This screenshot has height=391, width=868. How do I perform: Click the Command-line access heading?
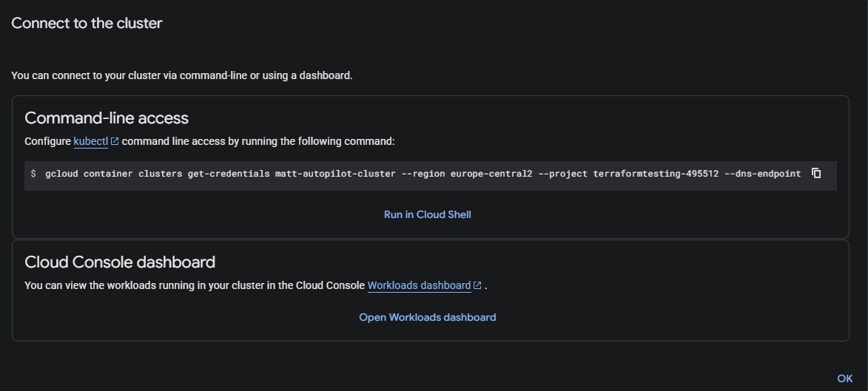point(107,118)
